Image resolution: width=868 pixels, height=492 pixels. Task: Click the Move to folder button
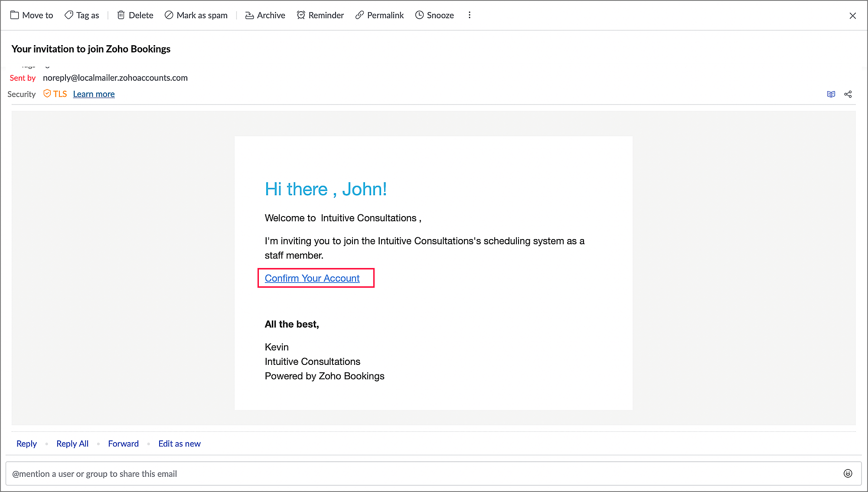point(32,15)
